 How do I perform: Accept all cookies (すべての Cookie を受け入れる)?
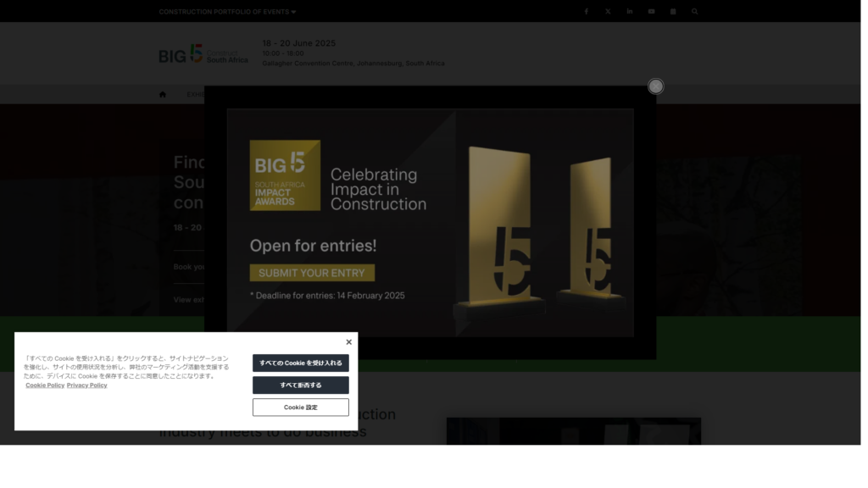coord(301,363)
